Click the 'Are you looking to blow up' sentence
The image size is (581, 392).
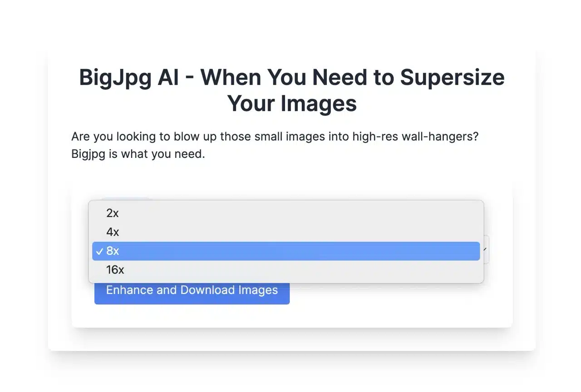(x=275, y=137)
